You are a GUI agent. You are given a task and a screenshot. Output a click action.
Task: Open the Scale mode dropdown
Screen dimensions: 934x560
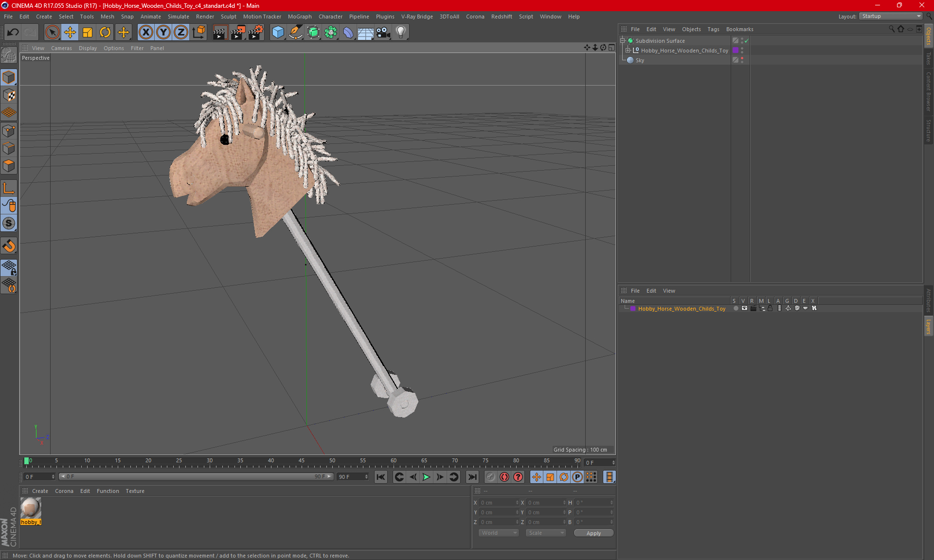pos(546,533)
